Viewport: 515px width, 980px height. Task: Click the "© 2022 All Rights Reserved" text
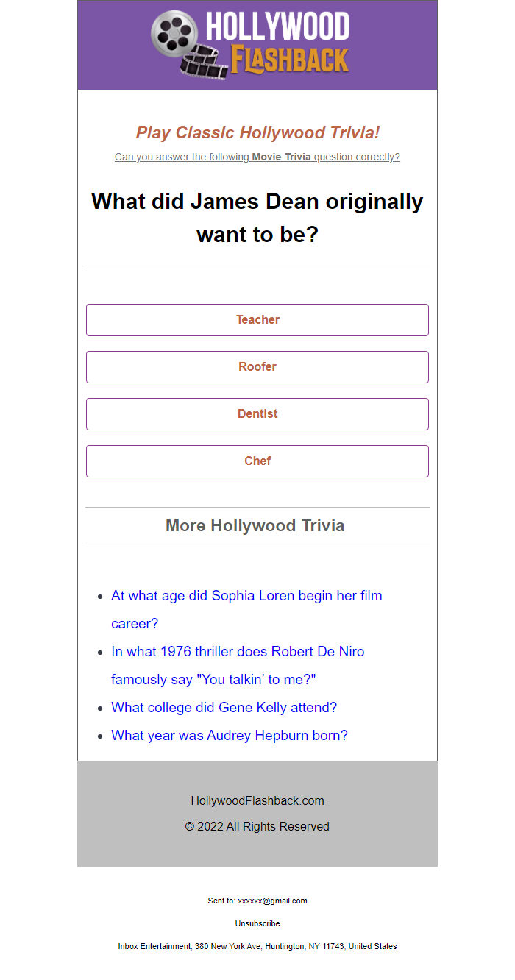[x=257, y=827]
